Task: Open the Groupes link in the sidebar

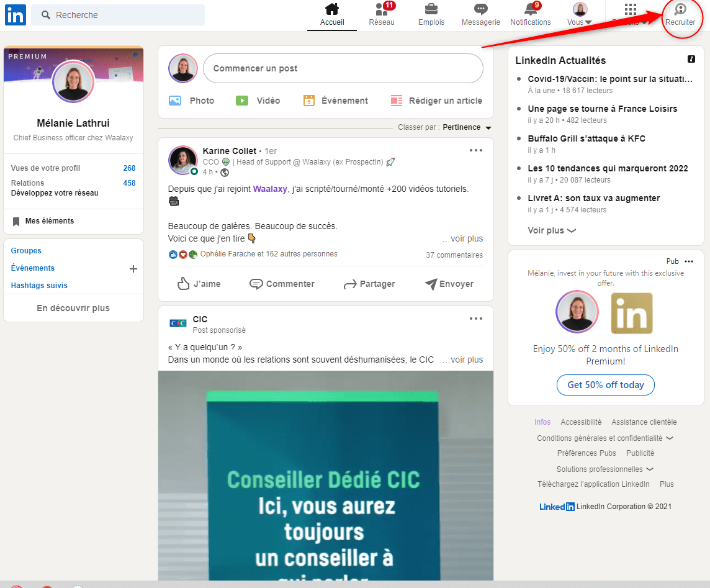Action: click(x=26, y=250)
